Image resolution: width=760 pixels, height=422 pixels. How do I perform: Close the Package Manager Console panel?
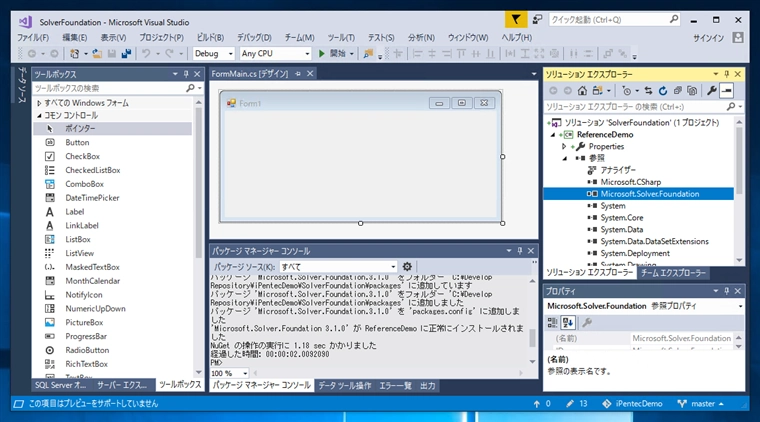[x=531, y=251]
